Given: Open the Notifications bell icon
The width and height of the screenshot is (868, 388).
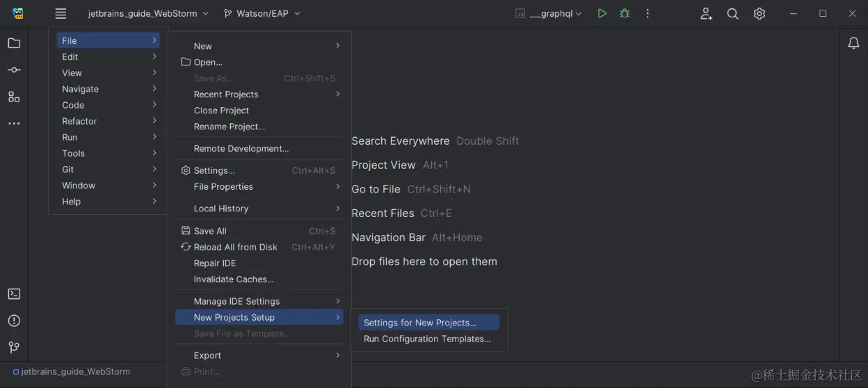Looking at the screenshot, I should click(853, 43).
